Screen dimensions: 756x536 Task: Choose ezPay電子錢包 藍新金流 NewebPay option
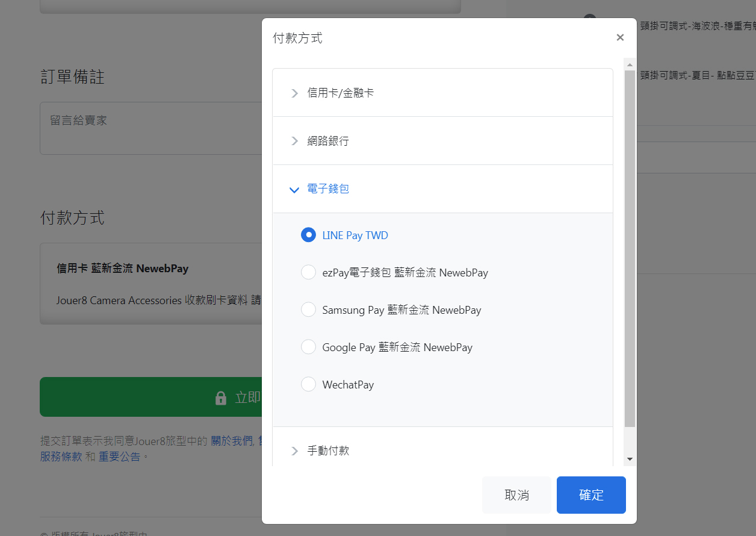pyautogui.click(x=308, y=272)
